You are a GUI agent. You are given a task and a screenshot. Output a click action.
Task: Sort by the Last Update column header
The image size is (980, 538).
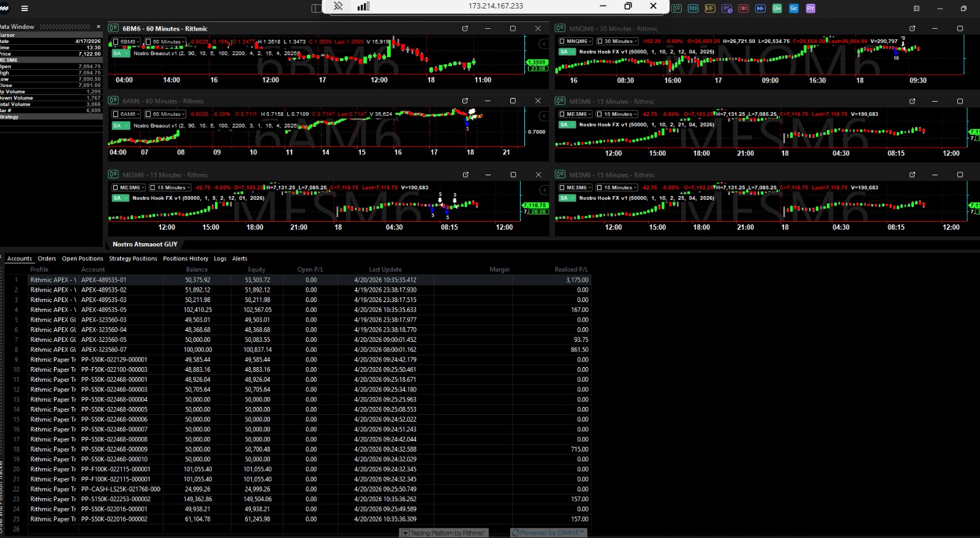pyautogui.click(x=385, y=270)
